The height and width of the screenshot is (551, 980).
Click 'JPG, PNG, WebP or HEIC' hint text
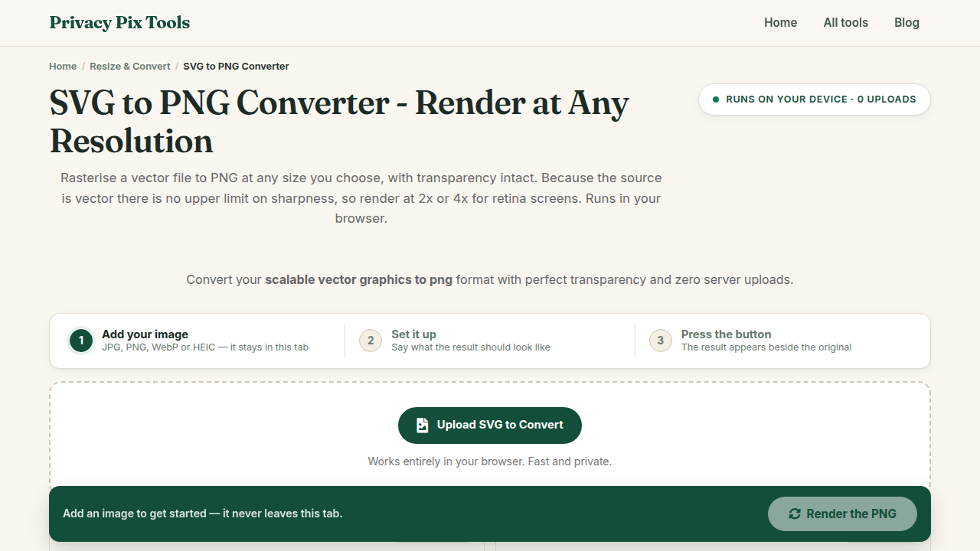(x=205, y=347)
